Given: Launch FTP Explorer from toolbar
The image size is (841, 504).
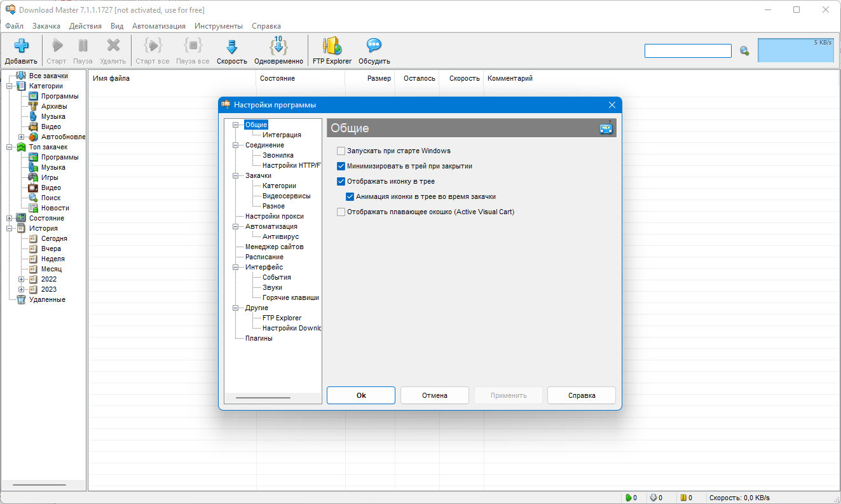Looking at the screenshot, I should tap(332, 46).
